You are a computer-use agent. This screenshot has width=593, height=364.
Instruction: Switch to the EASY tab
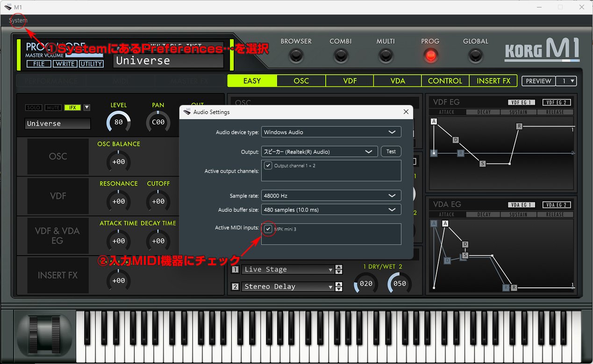coord(252,81)
